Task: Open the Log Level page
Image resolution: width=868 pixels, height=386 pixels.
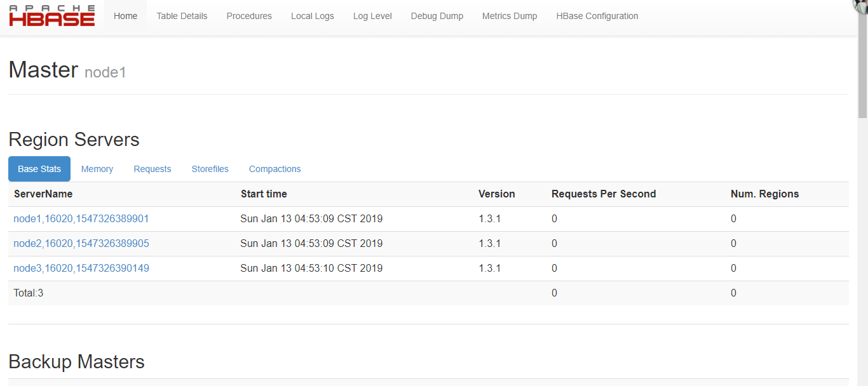Action: tap(372, 15)
